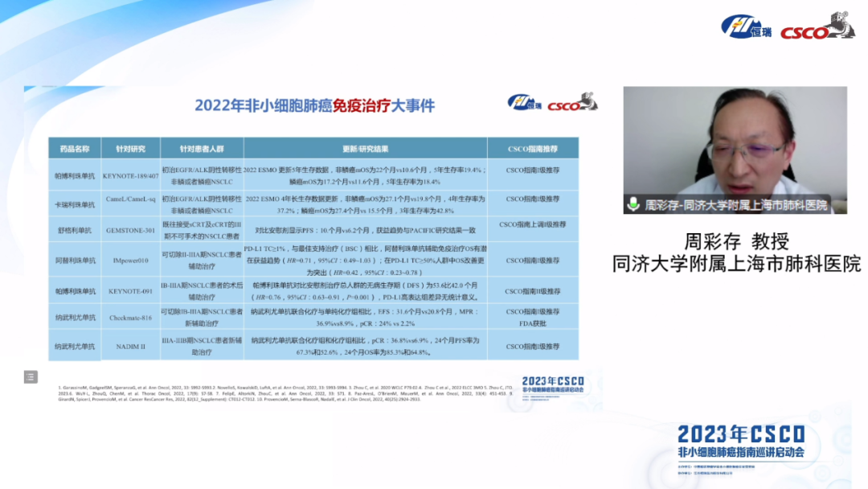Click the microphone icon beside speaker name
The height and width of the screenshot is (489, 868).
[633, 205]
